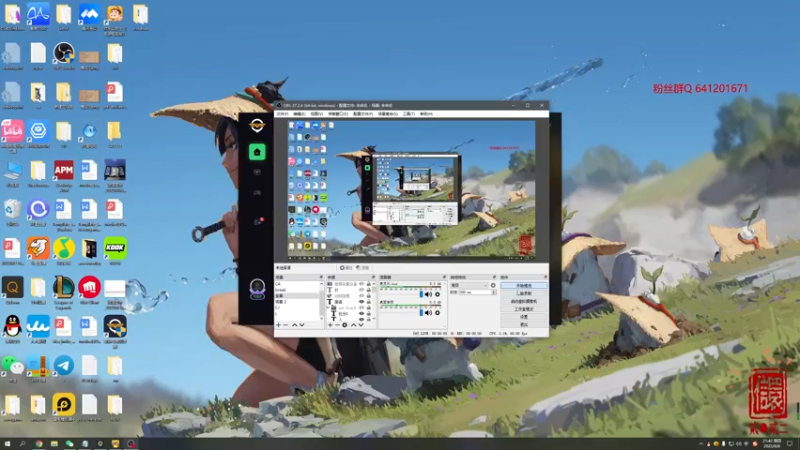Viewport: 800px width, 450px height.
Task: Open the QQ penguin desktop icon
Action: (12, 329)
